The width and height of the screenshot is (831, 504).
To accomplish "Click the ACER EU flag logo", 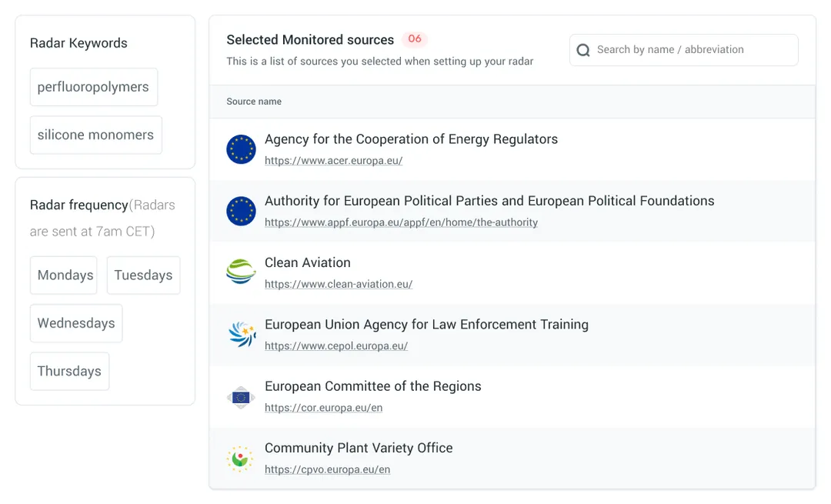I will (x=241, y=149).
